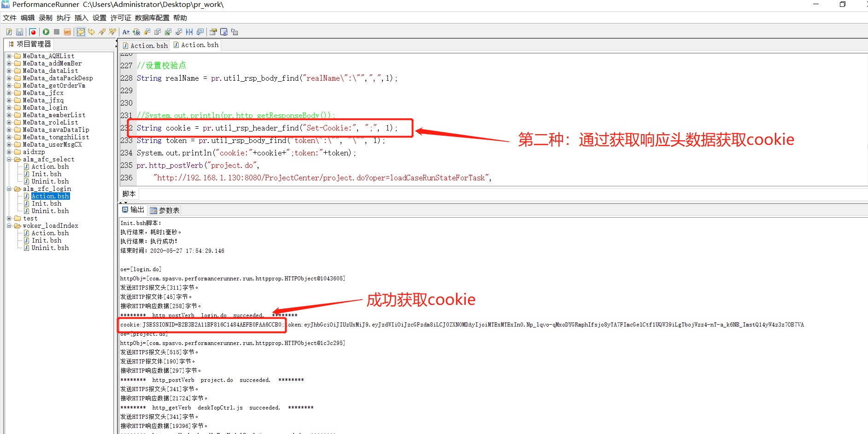Click the New script file icon
868x434 pixels.
pos(9,32)
